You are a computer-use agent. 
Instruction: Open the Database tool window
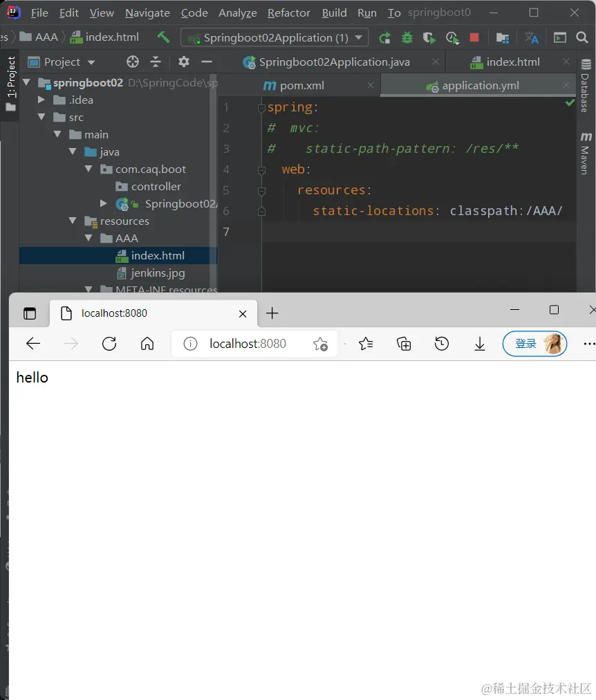point(586,85)
